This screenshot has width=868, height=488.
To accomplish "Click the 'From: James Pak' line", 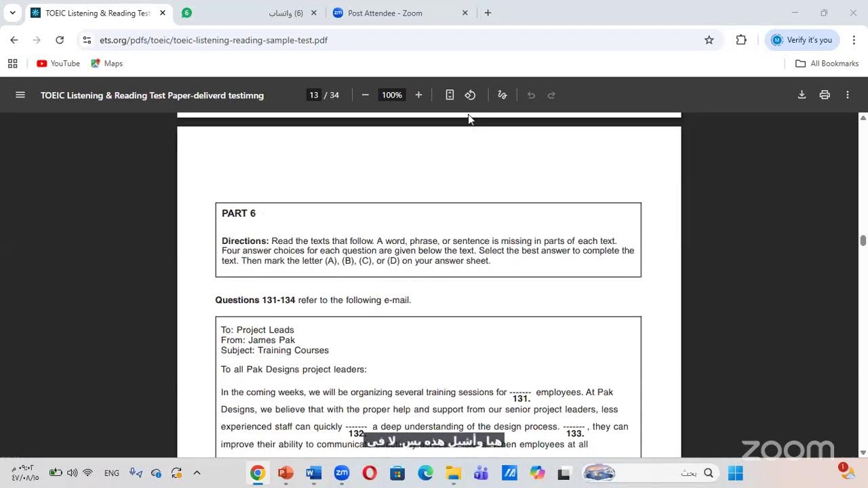I will [258, 340].
